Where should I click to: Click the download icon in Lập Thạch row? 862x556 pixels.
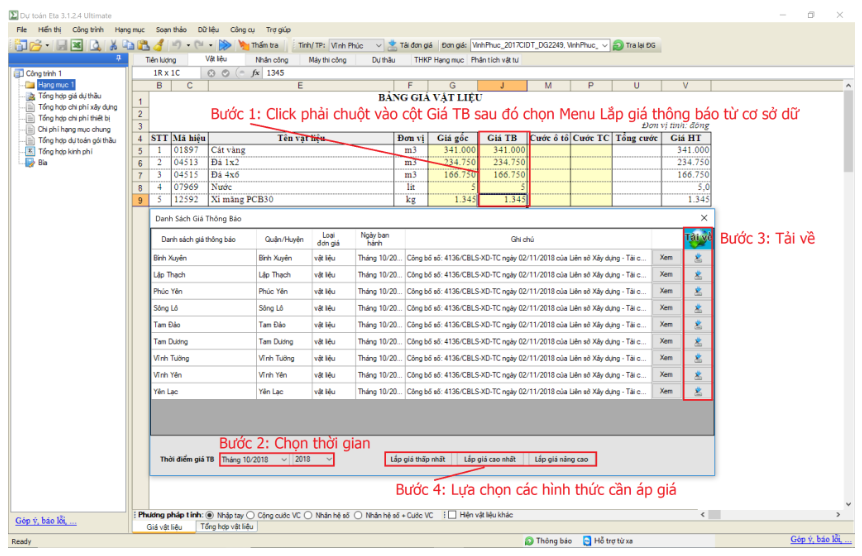pyautogui.click(x=698, y=274)
